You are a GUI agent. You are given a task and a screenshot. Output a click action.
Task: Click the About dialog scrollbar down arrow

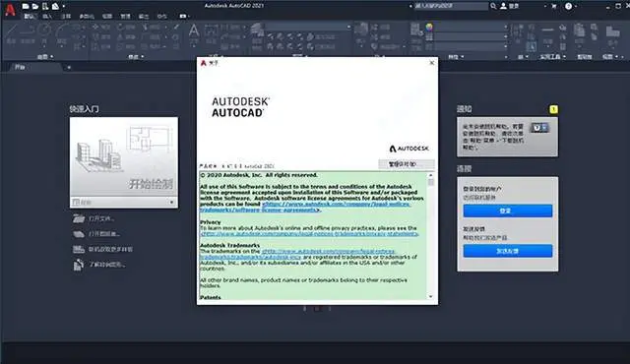tap(431, 296)
